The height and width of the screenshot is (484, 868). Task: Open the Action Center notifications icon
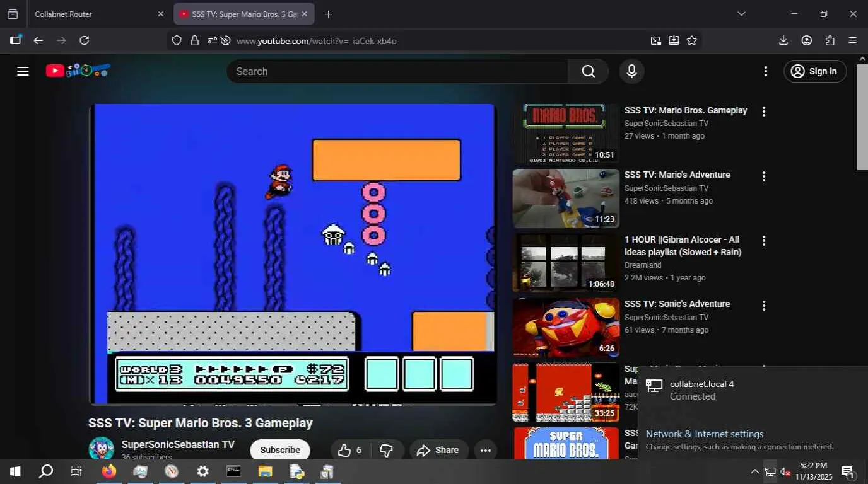[848, 471]
